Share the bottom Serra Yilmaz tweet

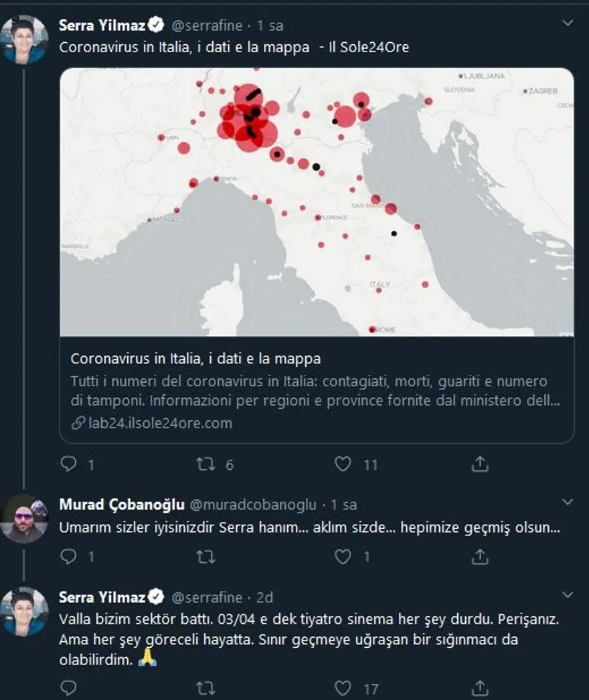[x=479, y=688]
